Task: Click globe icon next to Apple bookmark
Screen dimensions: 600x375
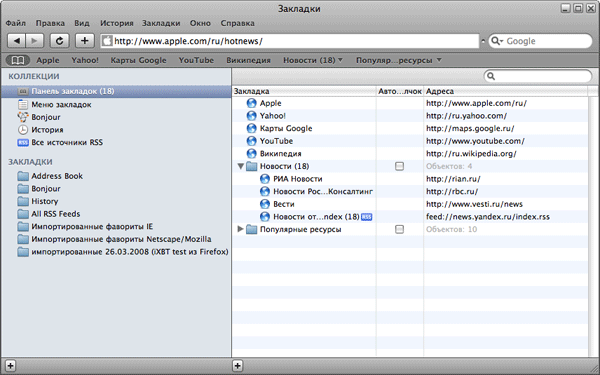Action: 251,103
